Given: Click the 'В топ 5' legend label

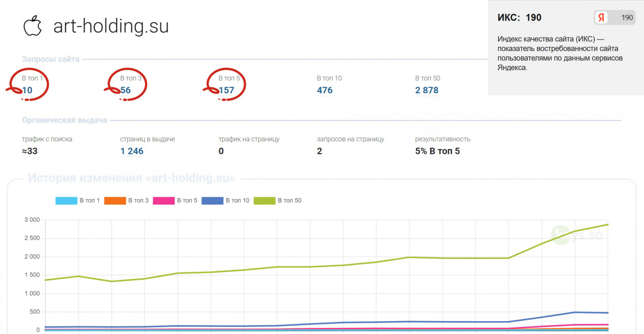Looking at the screenshot, I should (187, 201).
